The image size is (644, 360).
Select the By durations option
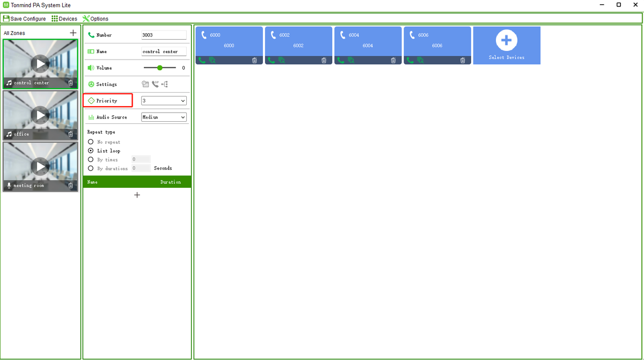91,168
